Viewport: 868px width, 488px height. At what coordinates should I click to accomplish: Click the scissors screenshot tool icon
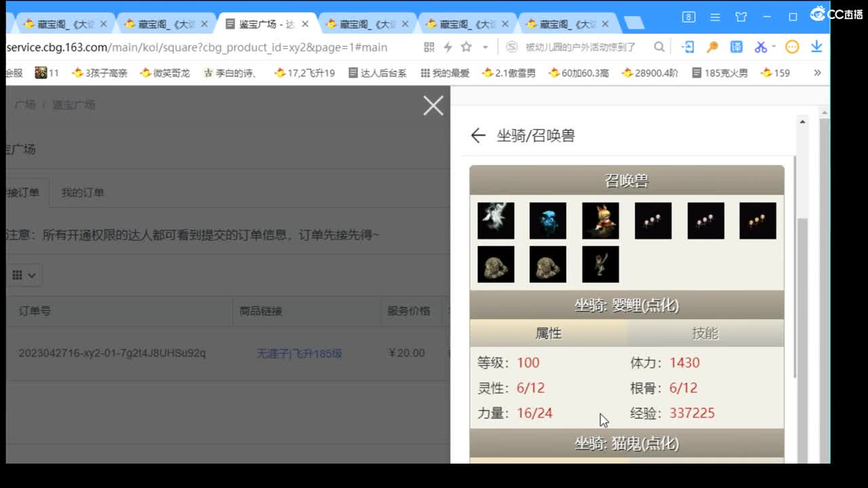[760, 47]
